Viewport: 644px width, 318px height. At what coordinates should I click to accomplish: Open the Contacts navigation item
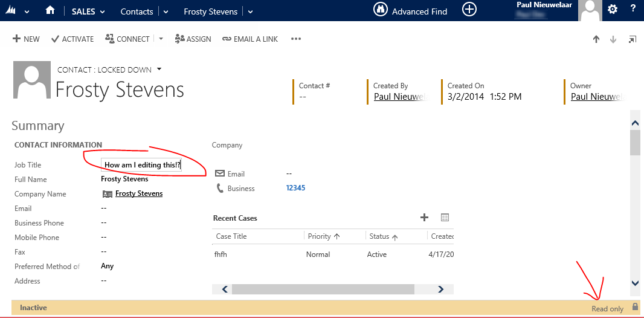coord(137,11)
